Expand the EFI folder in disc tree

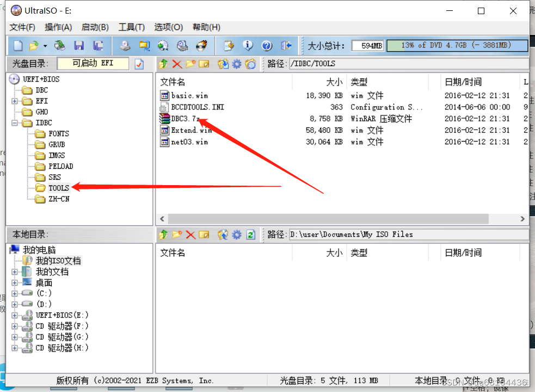pyautogui.click(x=14, y=101)
